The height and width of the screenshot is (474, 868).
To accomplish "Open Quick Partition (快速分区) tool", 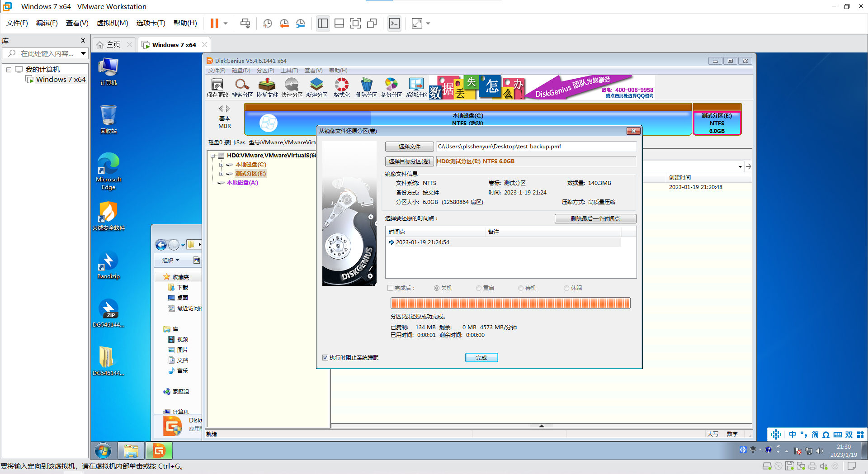I will click(292, 87).
